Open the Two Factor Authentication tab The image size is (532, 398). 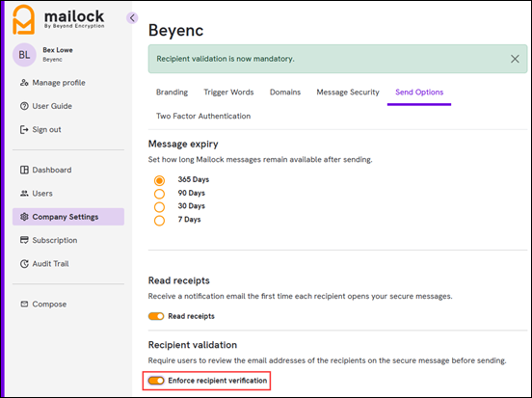(203, 116)
